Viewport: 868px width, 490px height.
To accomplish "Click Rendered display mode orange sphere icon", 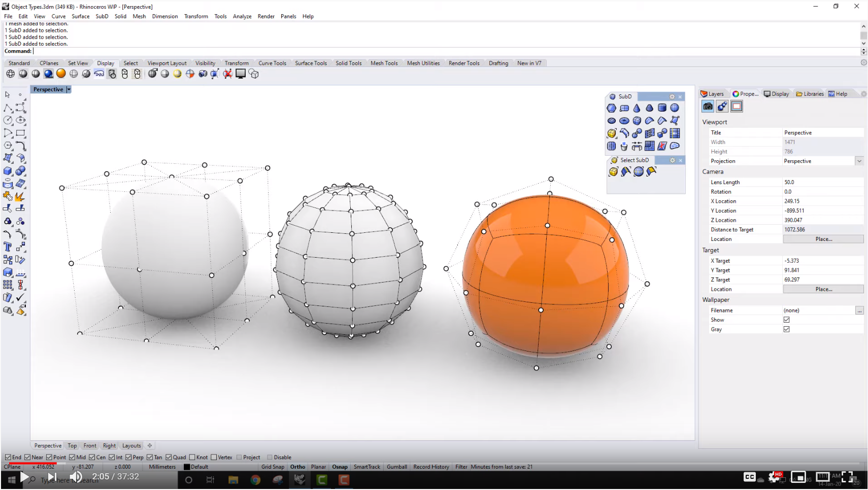I will (x=61, y=74).
